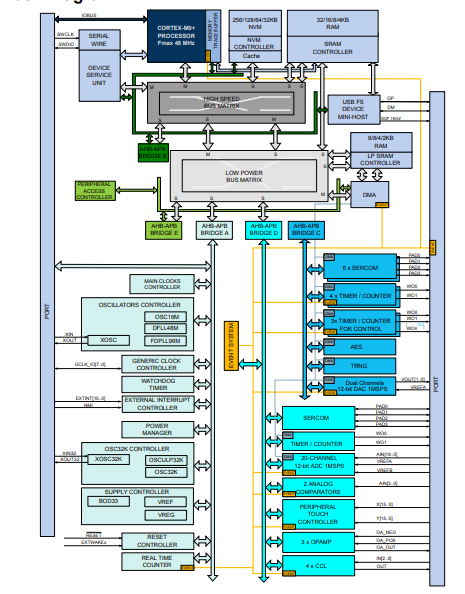This screenshot has height=594, width=465.
Task: Click the DFLL48M oscillator box
Action: point(166,328)
